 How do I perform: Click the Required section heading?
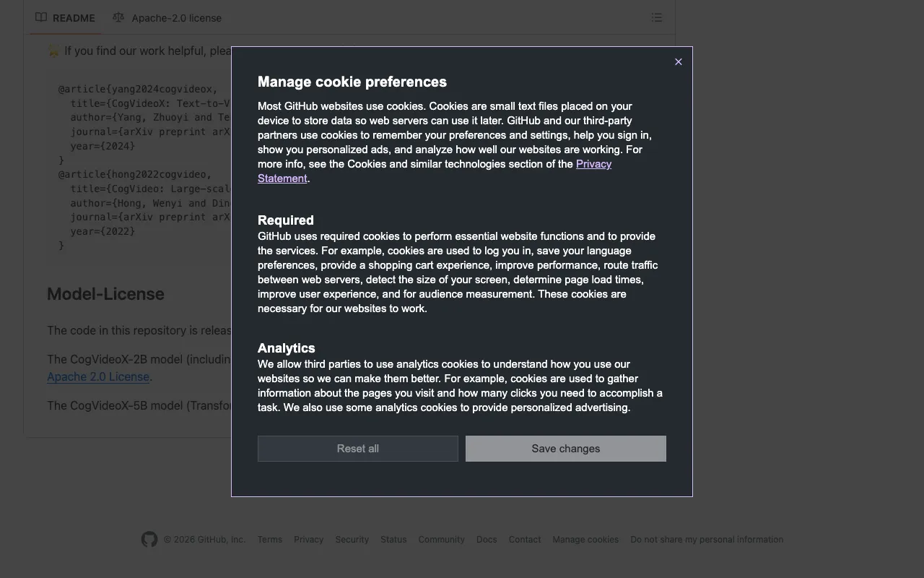[x=286, y=220]
